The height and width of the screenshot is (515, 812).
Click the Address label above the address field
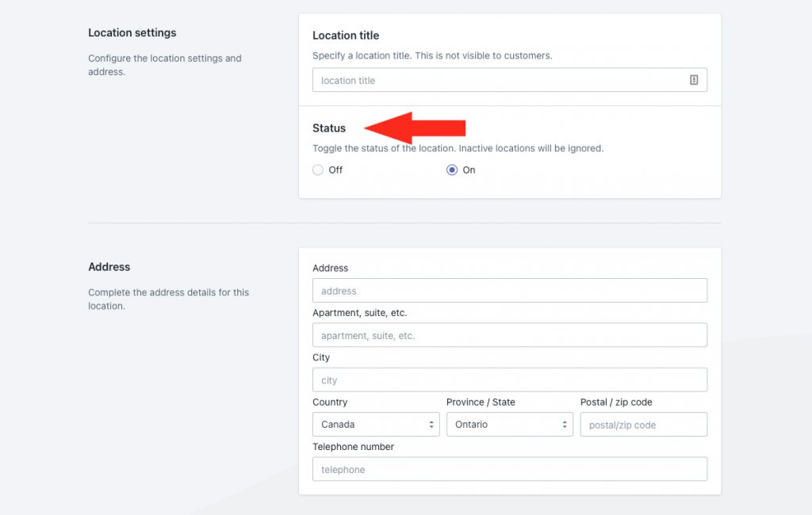pos(331,268)
